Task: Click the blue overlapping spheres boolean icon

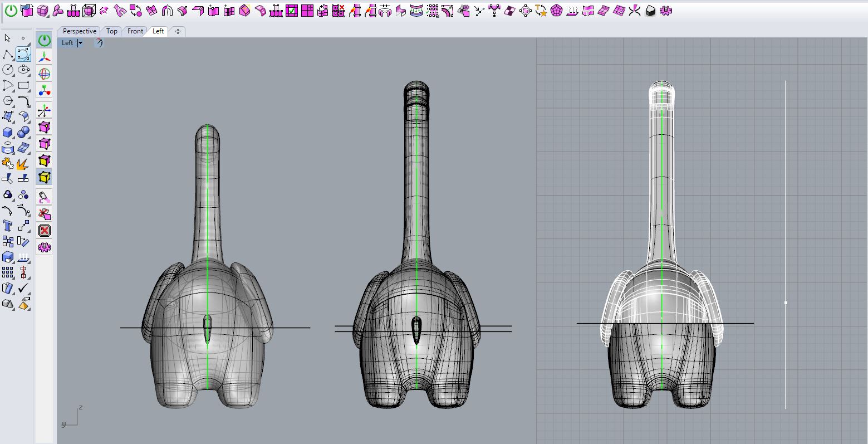Action: pos(23,132)
